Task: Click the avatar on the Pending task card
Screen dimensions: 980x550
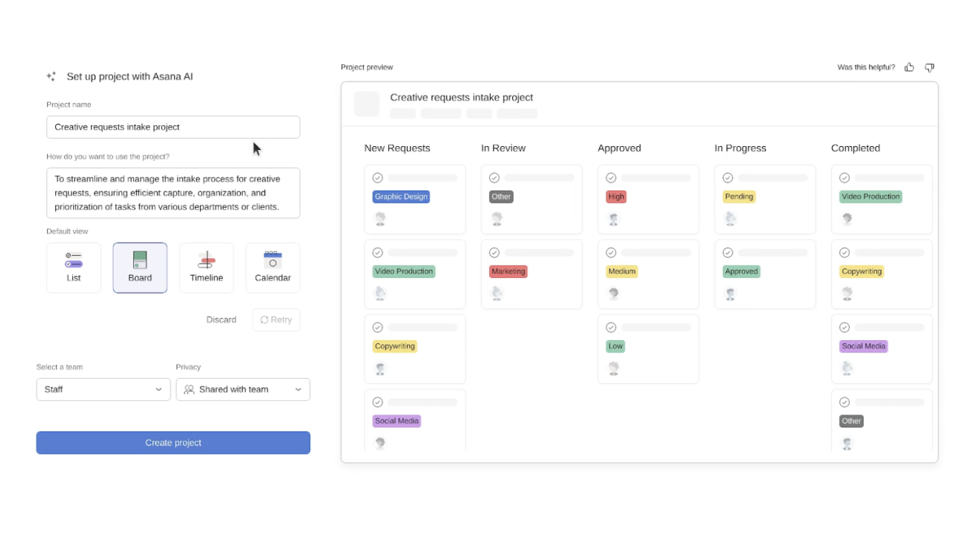Action: point(730,218)
